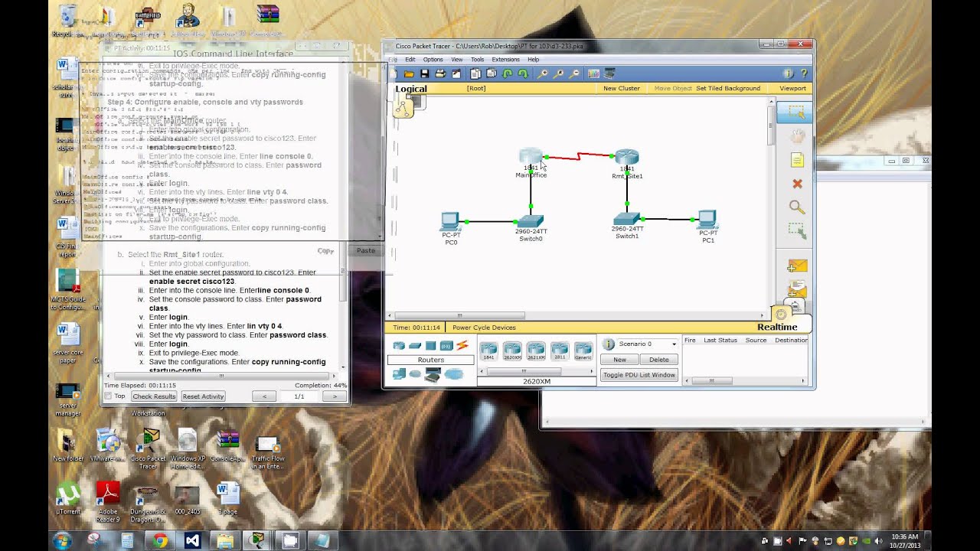Choose the Add Simple PDU envelope tool
Viewport: 980px width, 551px height.
pyautogui.click(x=796, y=266)
